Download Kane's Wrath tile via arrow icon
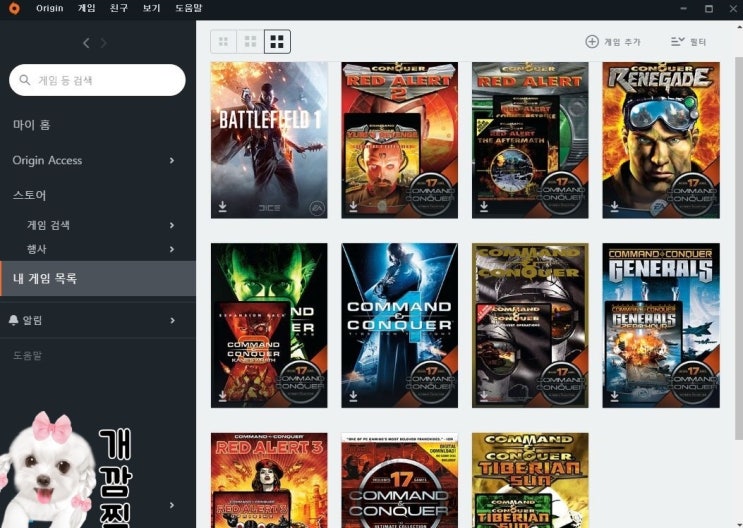This screenshot has height=528, width=743. click(x=222, y=395)
